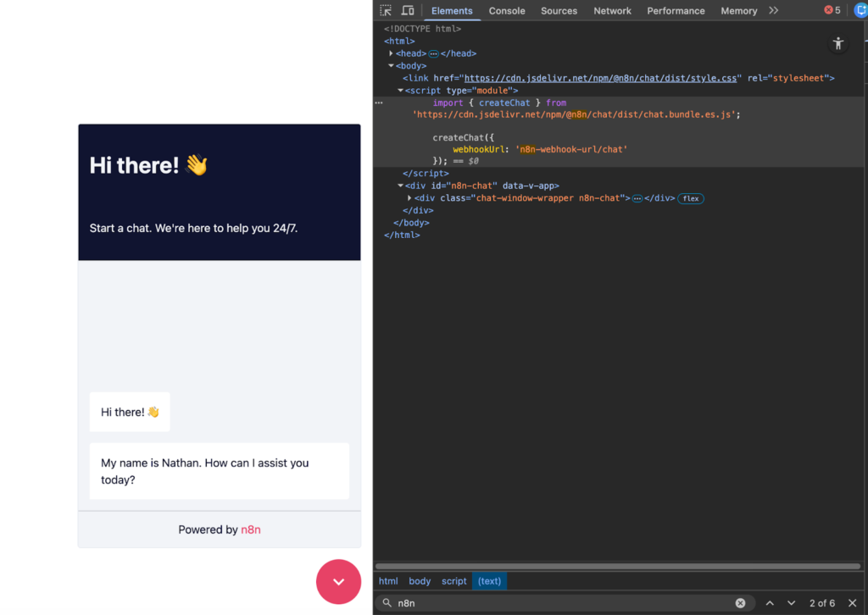Select the body breadcrumb item
This screenshot has width=868, height=615.
tap(420, 581)
